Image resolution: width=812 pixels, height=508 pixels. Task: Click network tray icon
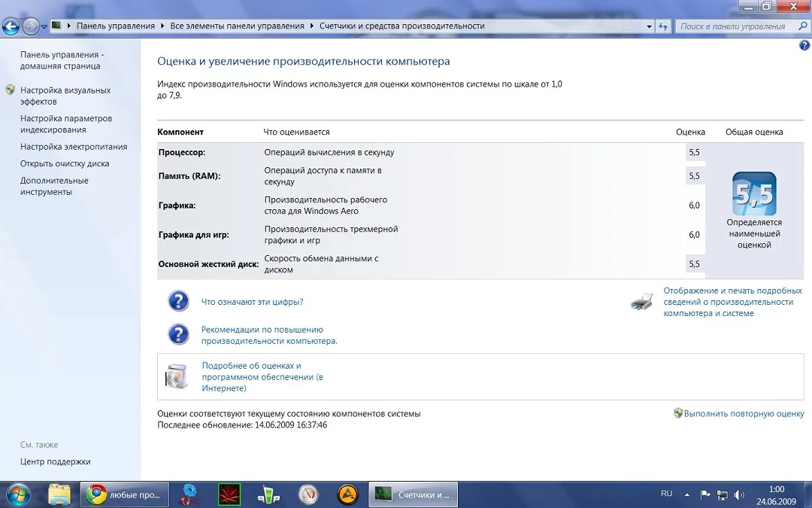pos(723,495)
